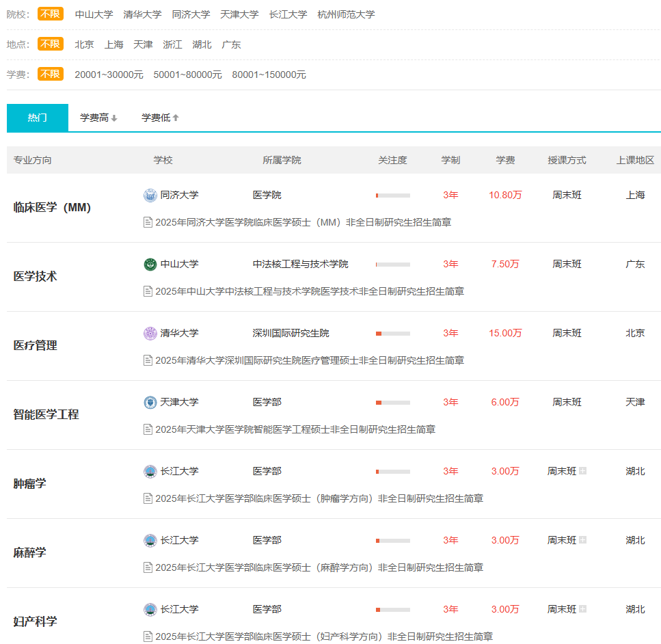Open 2025年同济大学医学院临床医学硕士 brochure link
The width and height of the screenshot is (661, 644).
[303, 222]
